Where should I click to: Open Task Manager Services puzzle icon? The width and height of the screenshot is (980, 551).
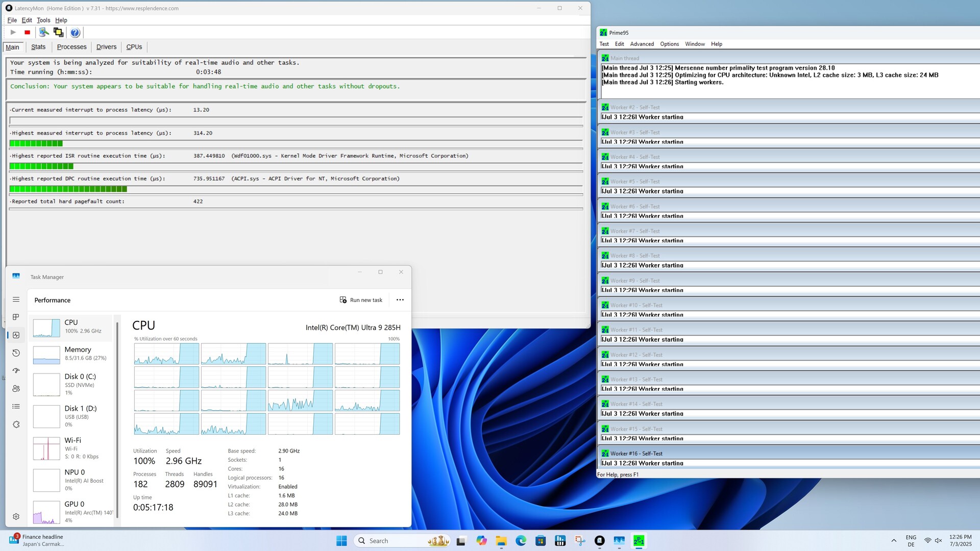(x=16, y=424)
